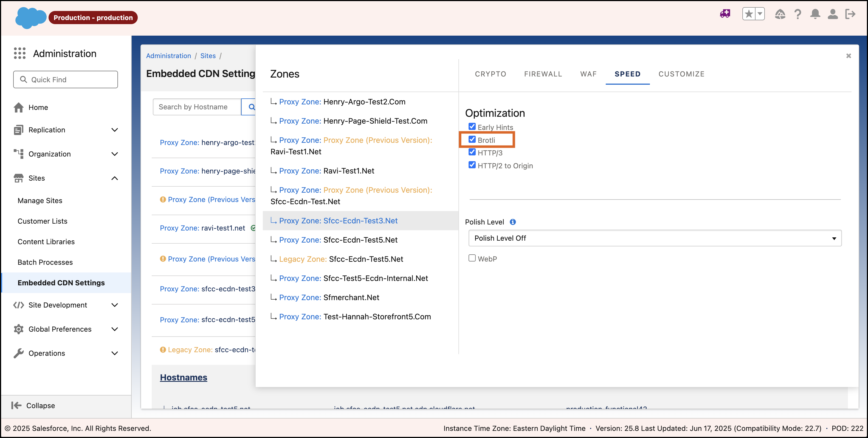This screenshot has height=438, width=868.
Task: Open the Trailhead cloud icon in the header
Action: tap(780, 14)
